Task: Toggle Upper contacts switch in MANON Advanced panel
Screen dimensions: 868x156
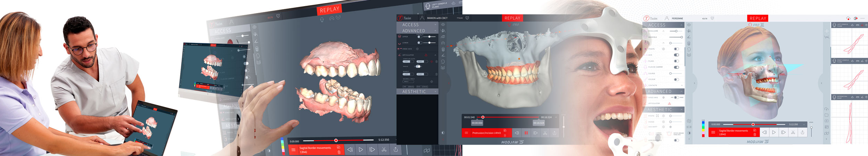Action: 420,37
